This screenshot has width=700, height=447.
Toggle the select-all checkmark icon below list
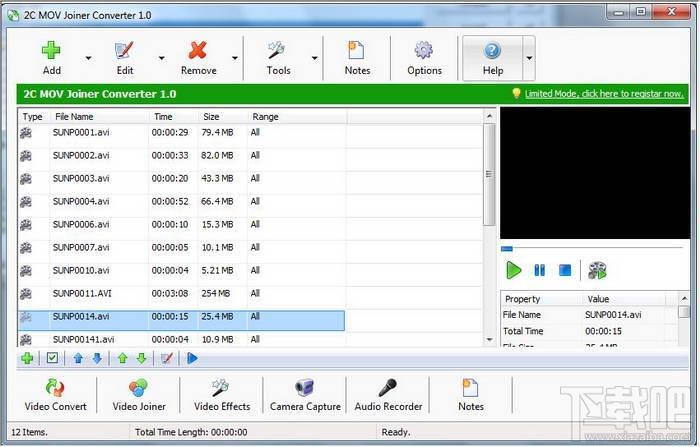pyautogui.click(x=52, y=358)
